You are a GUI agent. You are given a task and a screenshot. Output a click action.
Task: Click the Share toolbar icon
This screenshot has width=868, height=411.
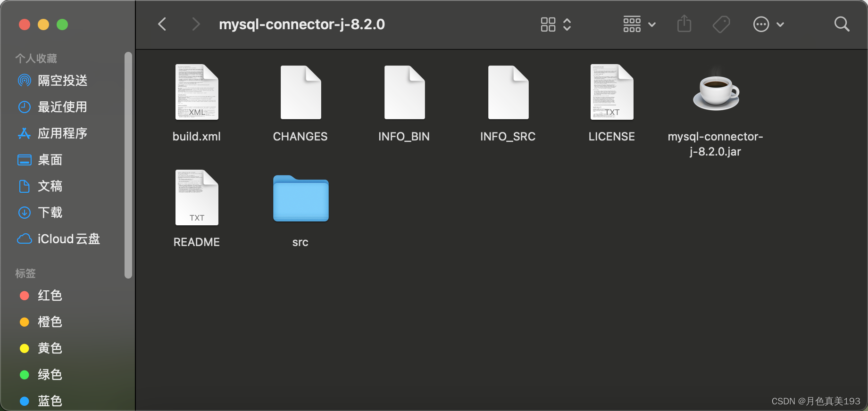point(684,24)
